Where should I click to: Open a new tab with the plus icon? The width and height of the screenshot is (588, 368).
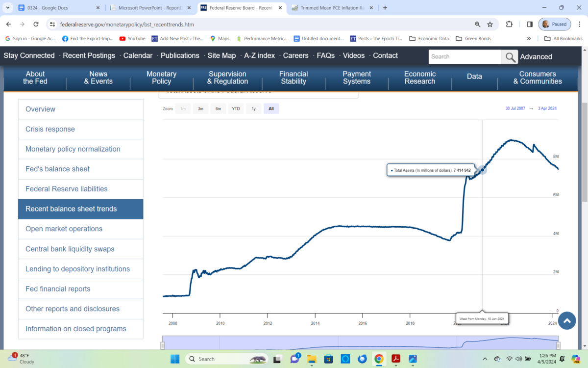click(385, 8)
